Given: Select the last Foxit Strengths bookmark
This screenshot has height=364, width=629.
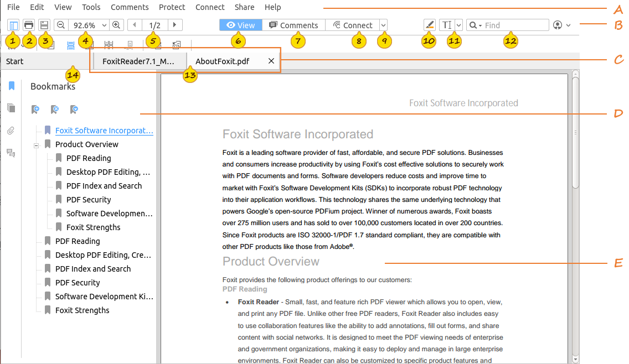Looking at the screenshot, I should click(83, 310).
